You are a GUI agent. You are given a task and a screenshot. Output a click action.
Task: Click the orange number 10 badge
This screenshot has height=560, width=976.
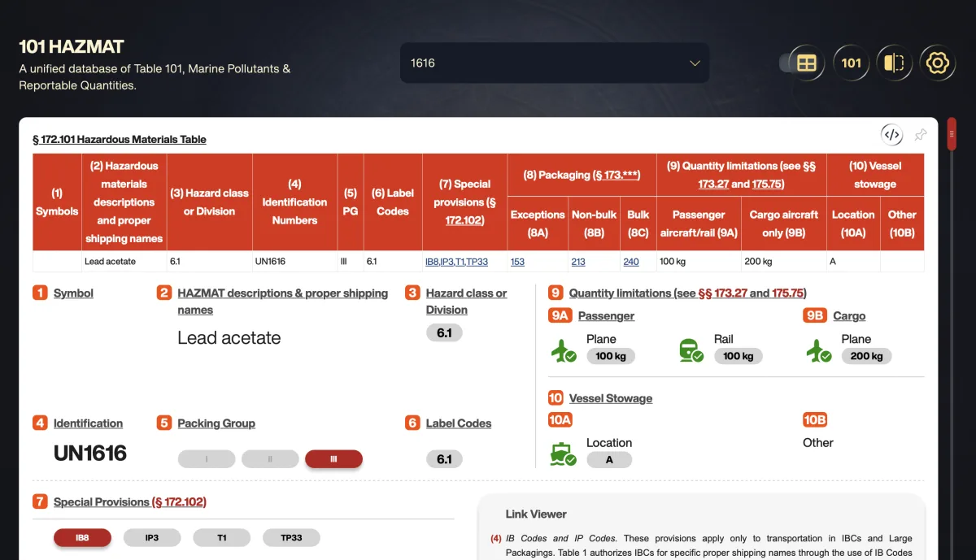click(x=556, y=397)
